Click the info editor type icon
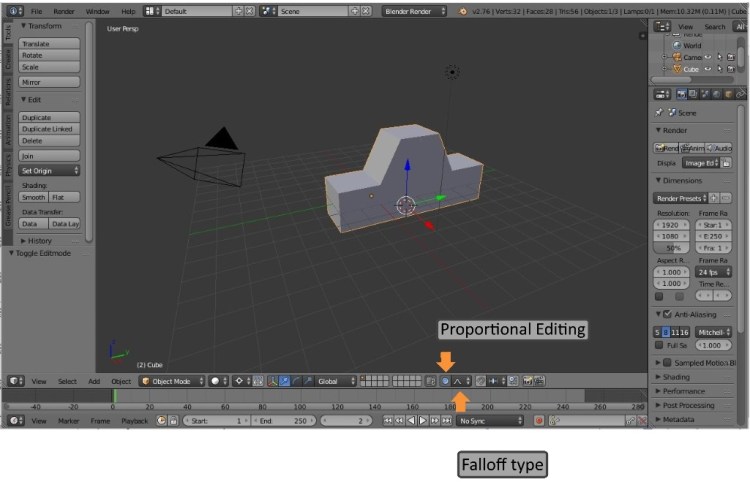Screen dimensions: 750x482 [x=14, y=11]
